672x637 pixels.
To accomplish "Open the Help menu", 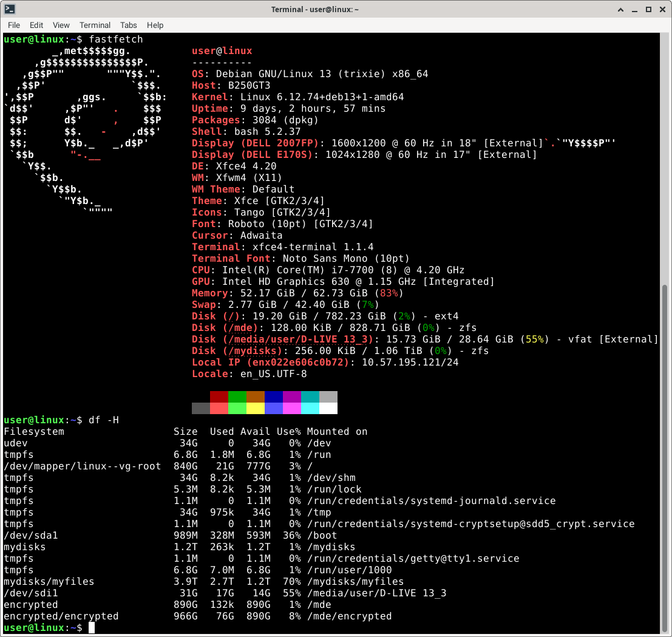I will pos(155,26).
